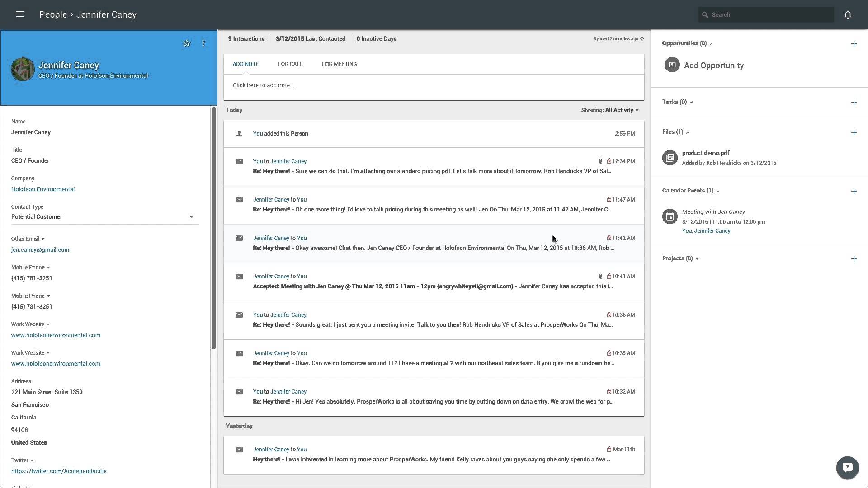
Task: Open the first Mobile Phone type dropdown
Action: (31, 267)
